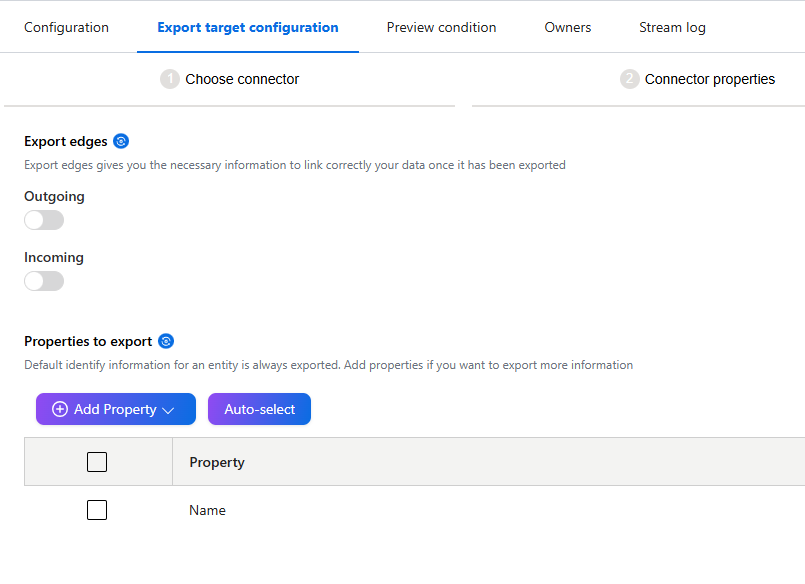Click the Property column header
805x584 pixels.
(216, 461)
